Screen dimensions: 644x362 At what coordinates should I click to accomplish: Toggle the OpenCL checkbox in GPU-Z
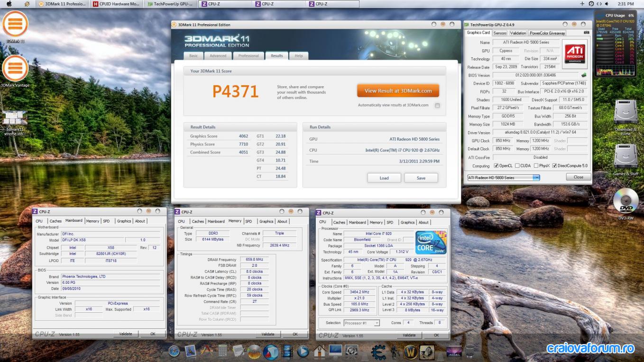pyautogui.click(x=496, y=166)
